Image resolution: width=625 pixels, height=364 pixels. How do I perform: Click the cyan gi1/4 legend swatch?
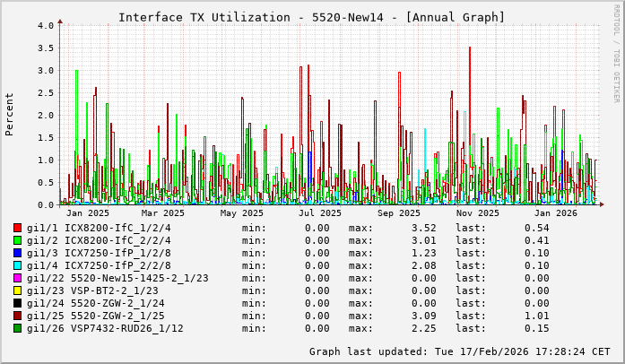coord(18,265)
